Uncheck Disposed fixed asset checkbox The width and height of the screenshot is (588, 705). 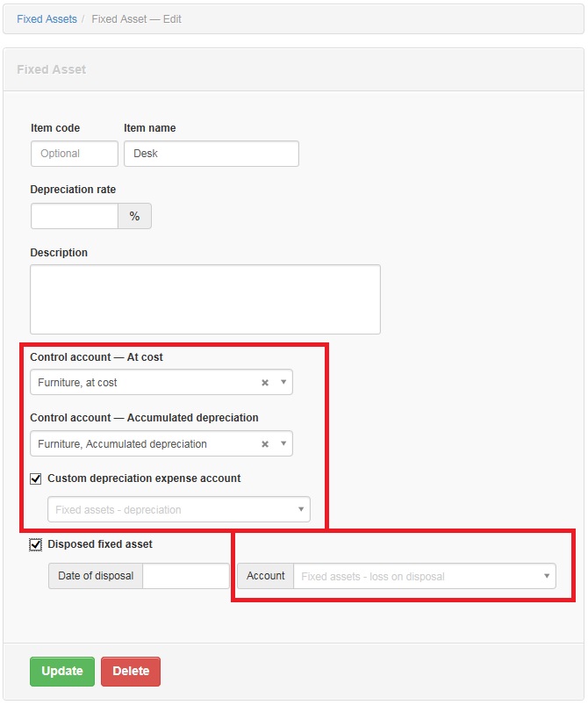click(35, 544)
